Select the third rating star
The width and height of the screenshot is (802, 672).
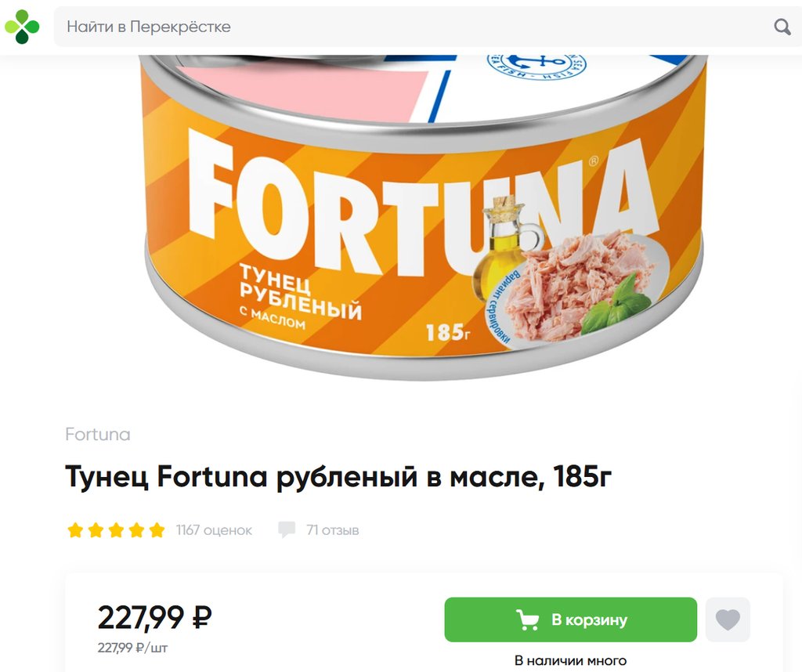coord(116,530)
